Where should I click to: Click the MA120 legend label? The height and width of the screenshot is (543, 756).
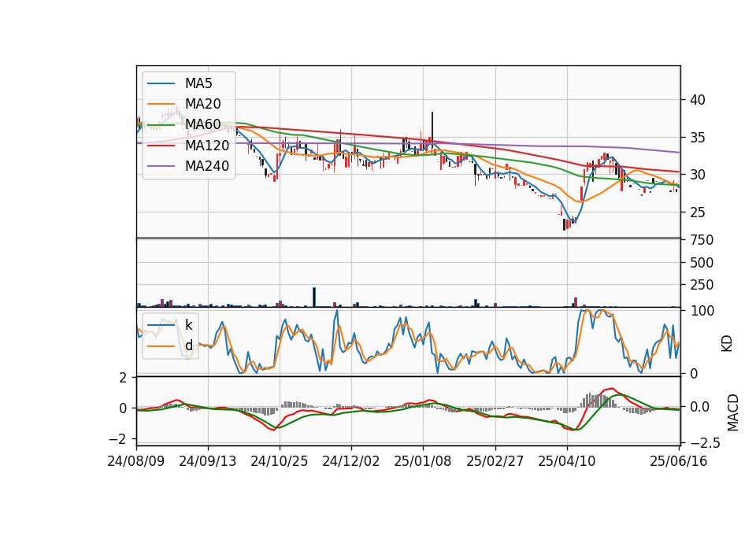pos(207,145)
